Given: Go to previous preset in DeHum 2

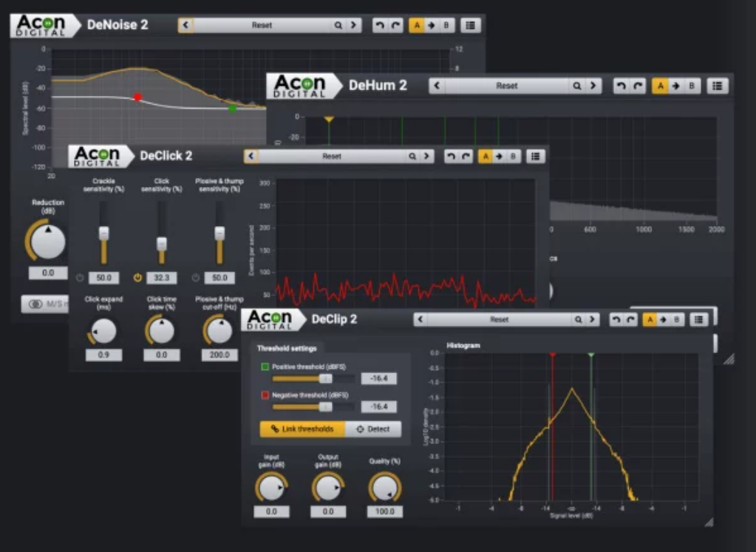Looking at the screenshot, I should click(x=437, y=86).
